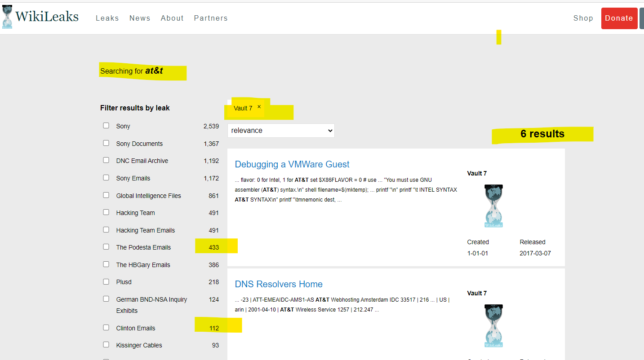The image size is (644, 360).
Task: Click the red Donate button
Action: click(x=619, y=18)
